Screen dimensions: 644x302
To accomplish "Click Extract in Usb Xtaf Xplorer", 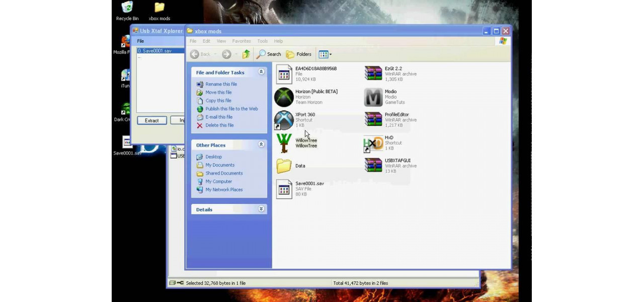I will (x=152, y=120).
